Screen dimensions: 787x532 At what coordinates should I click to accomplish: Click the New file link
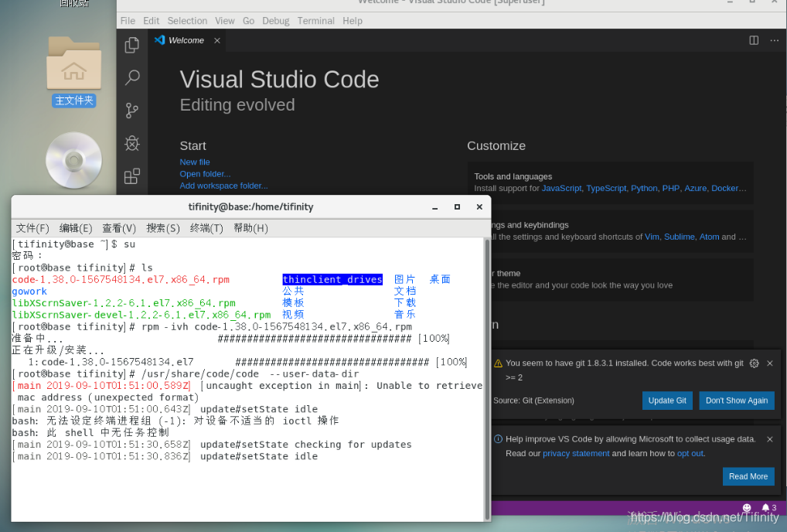(x=195, y=162)
